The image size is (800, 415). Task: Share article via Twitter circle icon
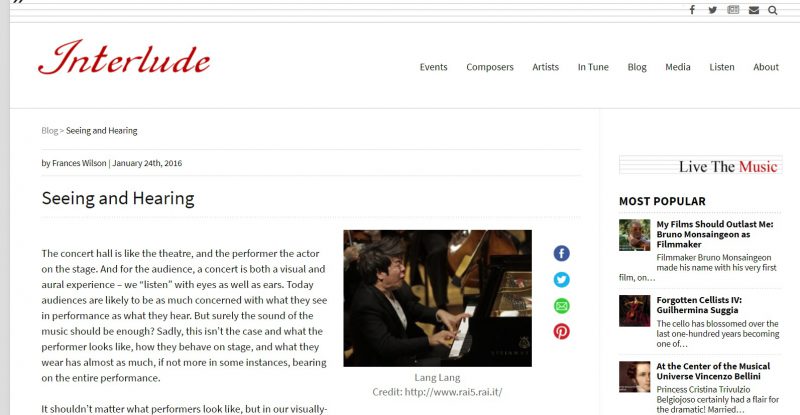pyautogui.click(x=561, y=280)
